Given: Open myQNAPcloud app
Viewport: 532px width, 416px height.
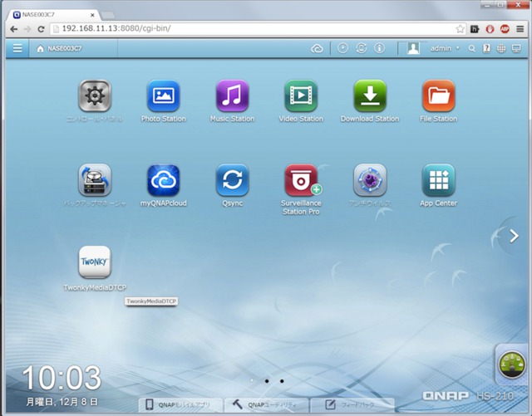Looking at the screenshot, I should pyautogui.click(x=163, y=180).
